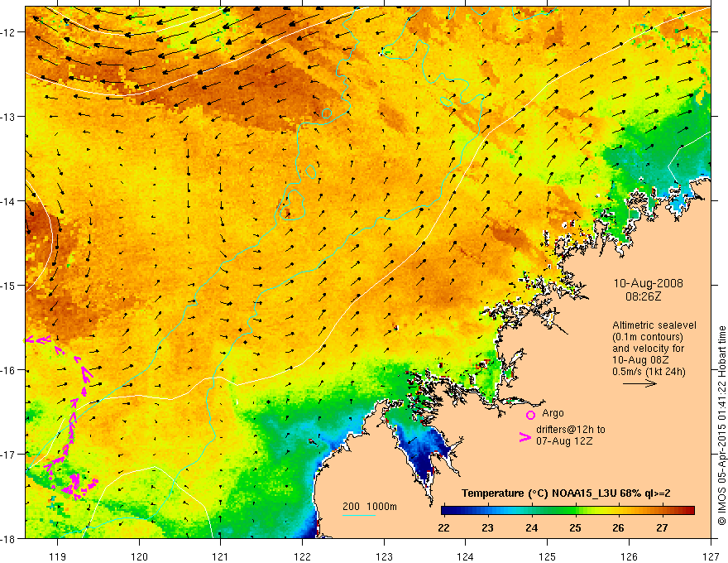Click the '07-Aug 12Z' legend text
Image resolution: width=728 pixels, height=563 pixels.
(x=564, y=441)
